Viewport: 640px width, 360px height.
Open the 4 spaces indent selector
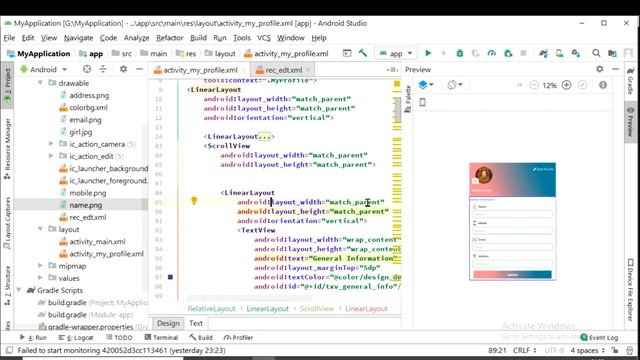click(587, 350)
